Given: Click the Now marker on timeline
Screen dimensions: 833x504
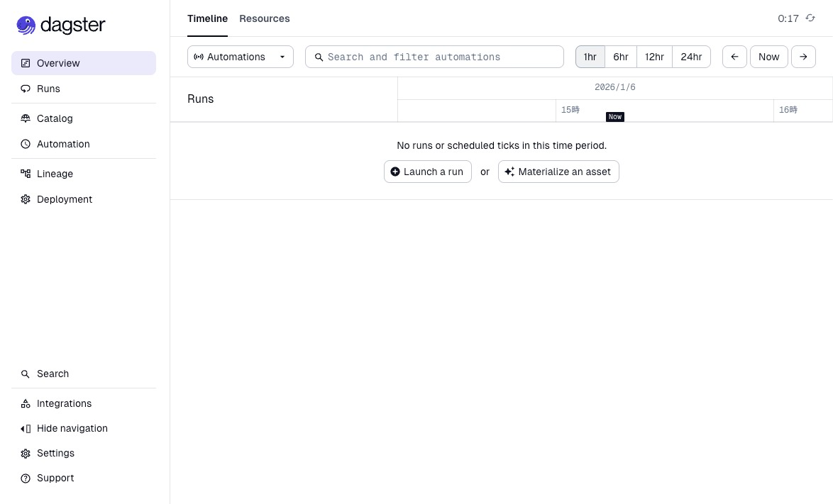Looking at the screenshot, I should pos(614,117).
